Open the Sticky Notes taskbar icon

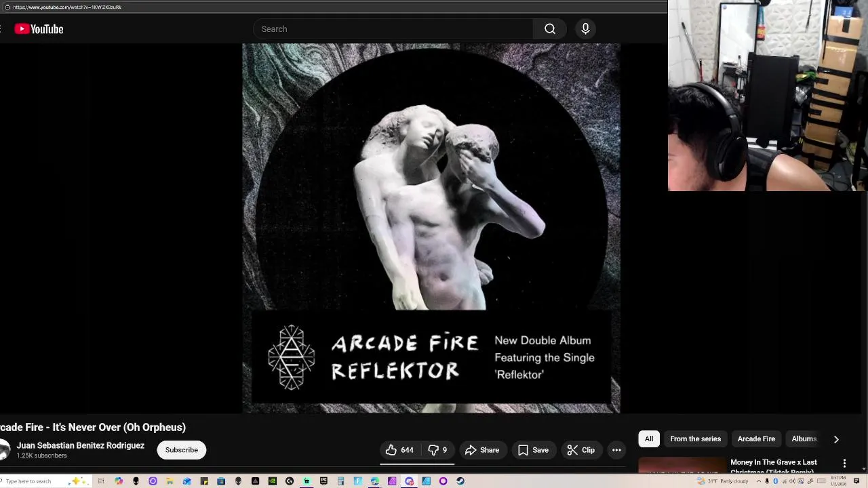[x=204, y=481]
